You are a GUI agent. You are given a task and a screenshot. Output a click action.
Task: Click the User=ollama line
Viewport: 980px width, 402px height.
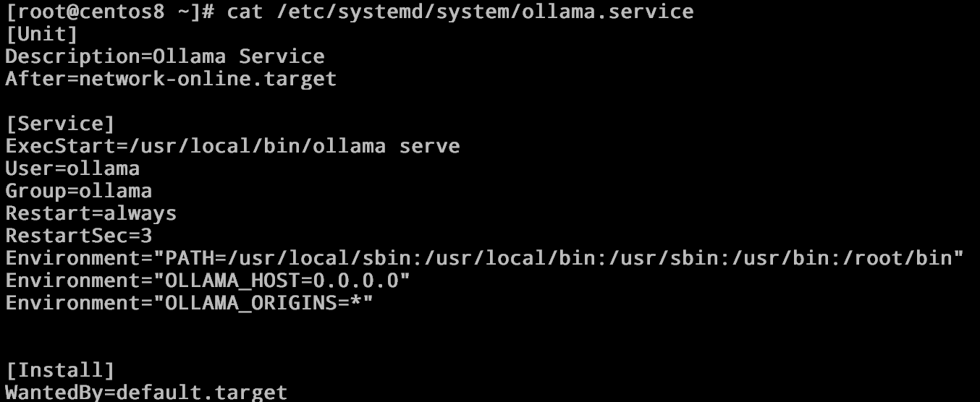(x=72, y=168)
